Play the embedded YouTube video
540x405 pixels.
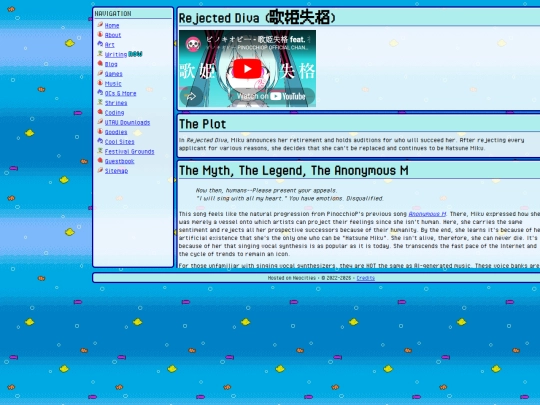click(247, 69)
